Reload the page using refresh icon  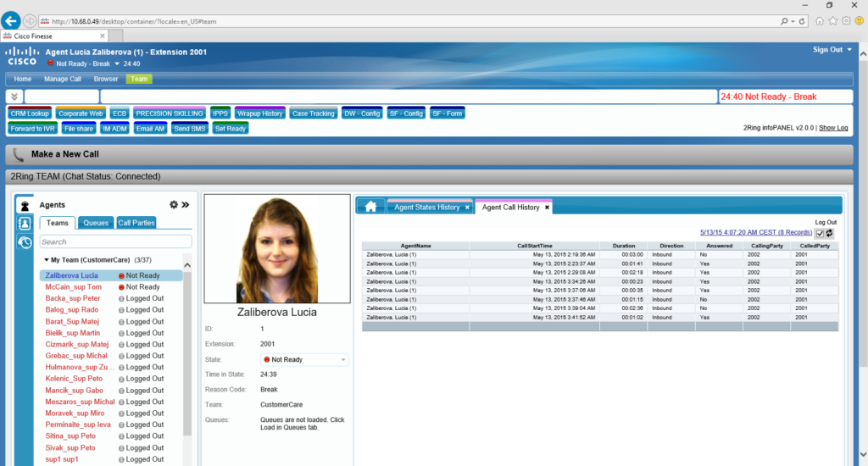[802, 21]
